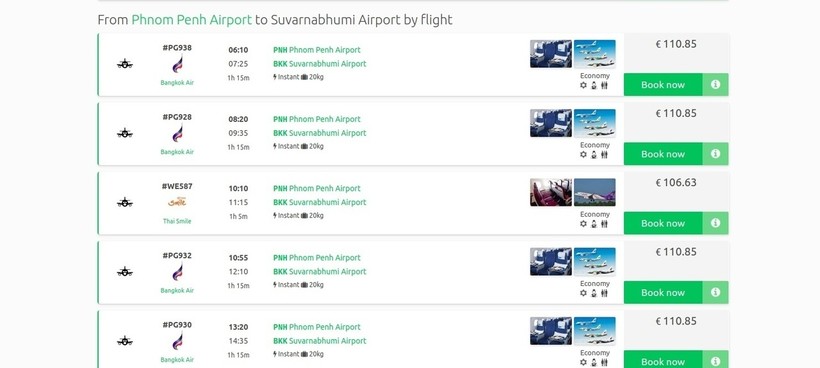Click airplane icon on 10:55 flight row
The width and height of the screenshot is (820, 368).
pyautogui.click(x=124, y=271)
